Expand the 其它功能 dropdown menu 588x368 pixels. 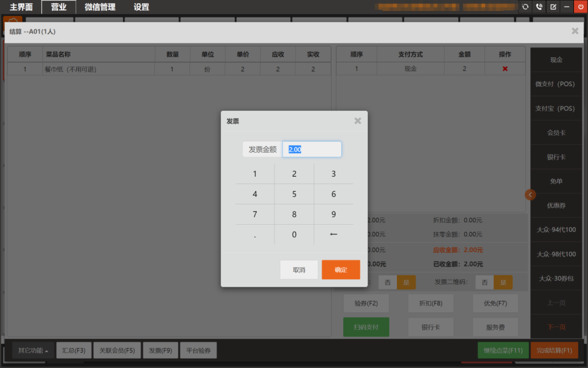[33, 351]
